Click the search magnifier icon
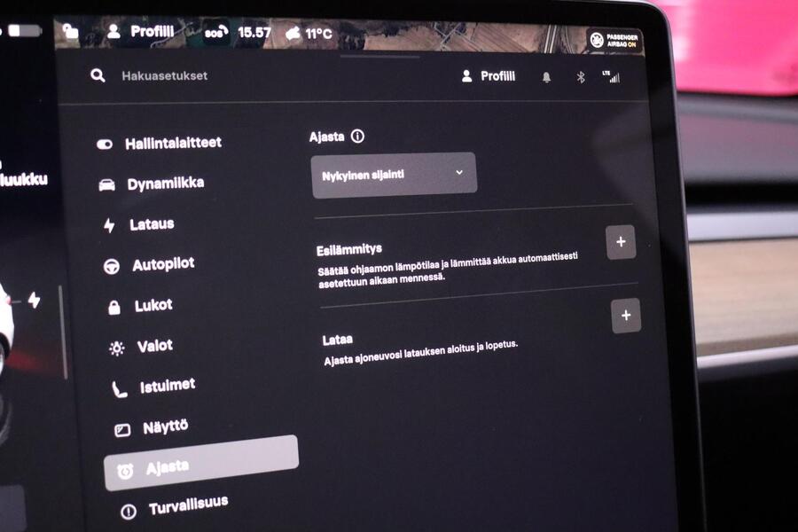Viewport: 798px width, 532px height. point(98,76)
